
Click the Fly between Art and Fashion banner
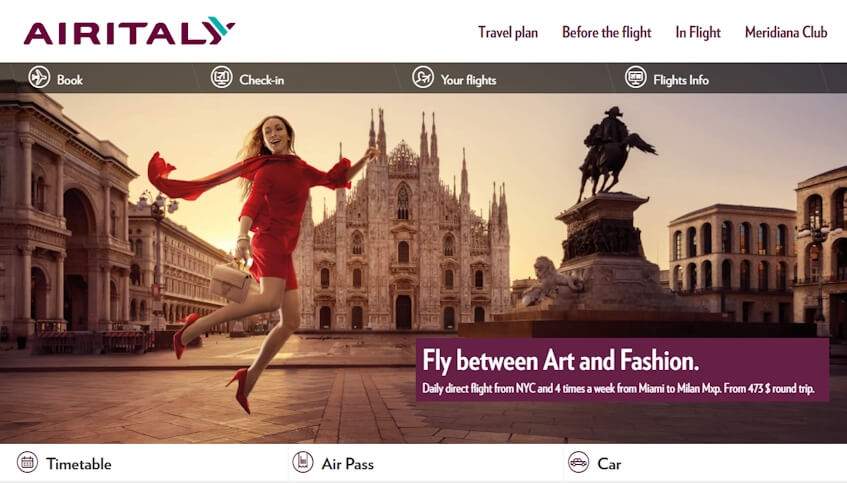coord(622,370)
